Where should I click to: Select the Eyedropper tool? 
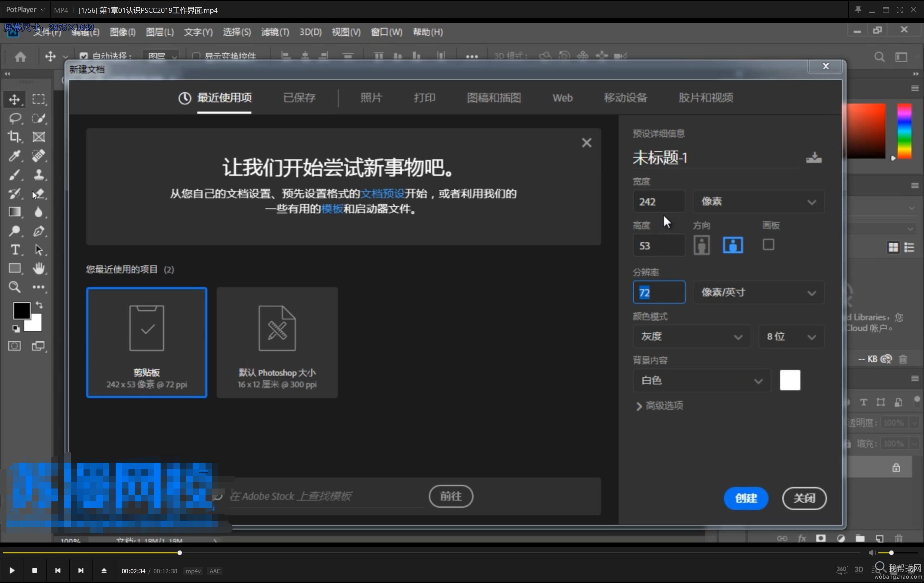14,156
